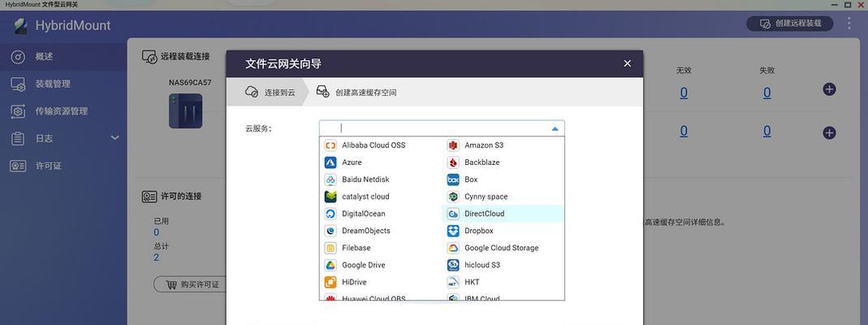Click the 无效 count in second row
Image resolution: width=868 pixels, height=325 pixels.
click(684, 131)
